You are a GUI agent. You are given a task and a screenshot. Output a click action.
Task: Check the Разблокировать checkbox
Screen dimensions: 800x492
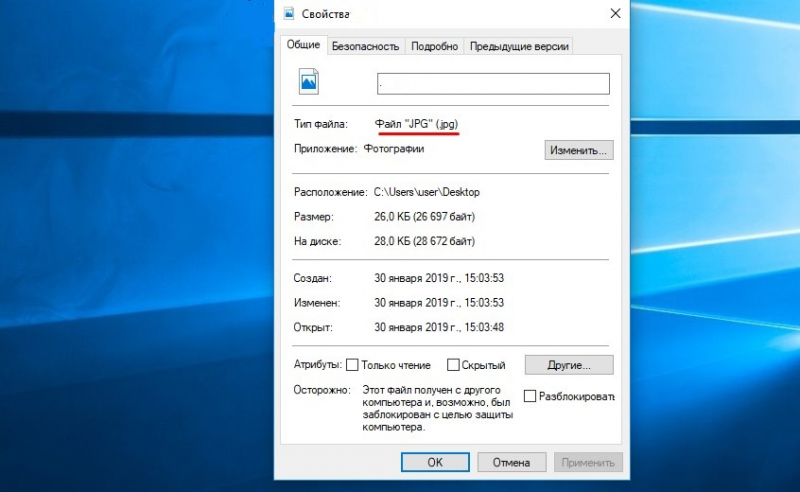tap(530, 396)
